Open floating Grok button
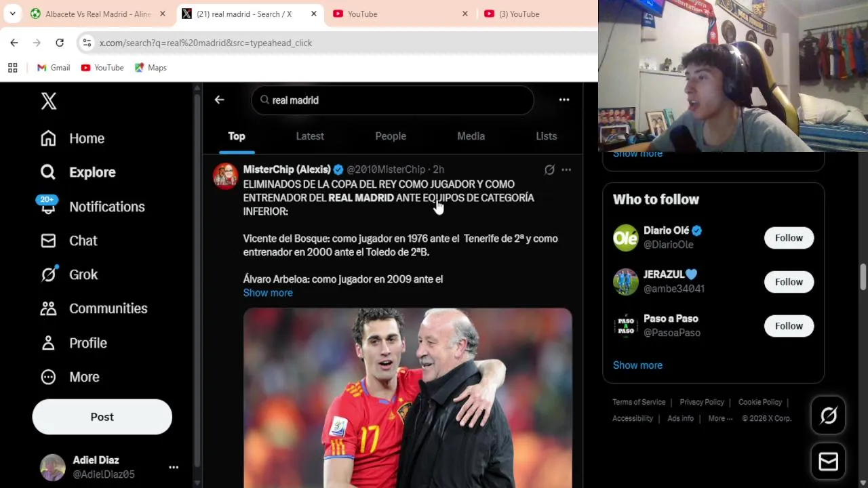 (x=829, y=415)
